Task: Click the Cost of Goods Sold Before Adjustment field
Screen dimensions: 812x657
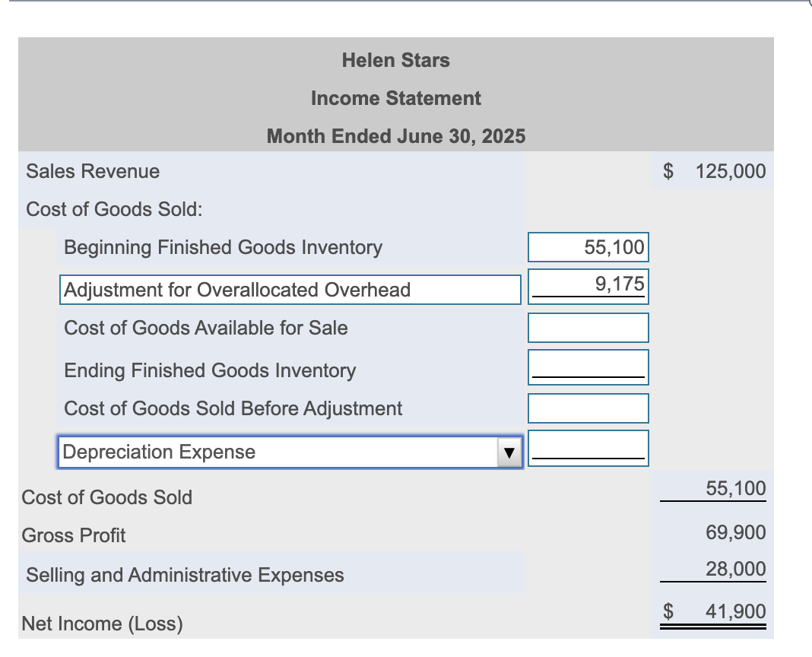Action: (x=588, y=408)
